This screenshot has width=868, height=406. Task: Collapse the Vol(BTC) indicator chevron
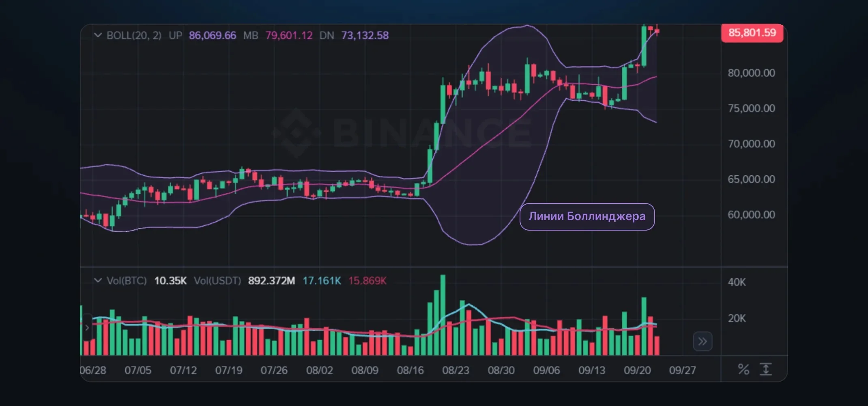[98, 280]
